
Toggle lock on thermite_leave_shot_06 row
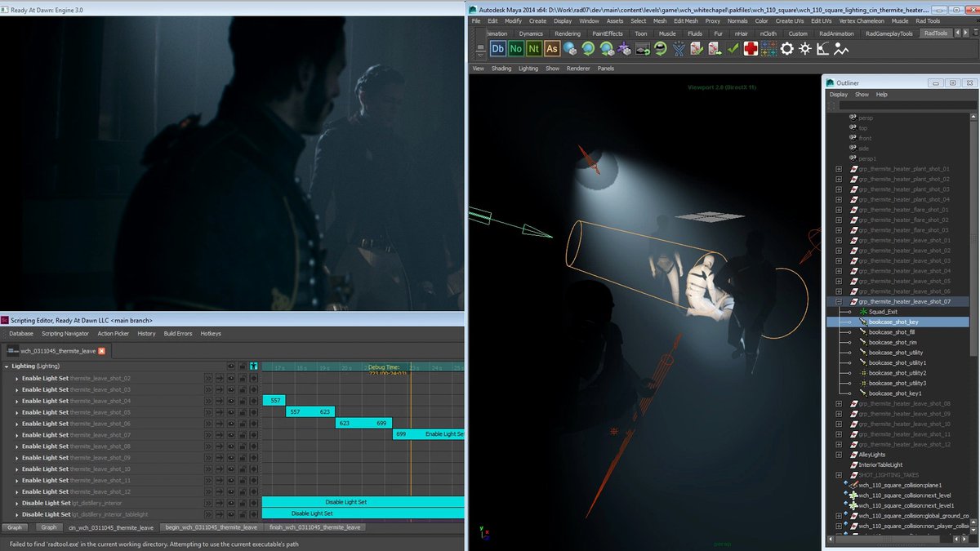click(242, 424)
